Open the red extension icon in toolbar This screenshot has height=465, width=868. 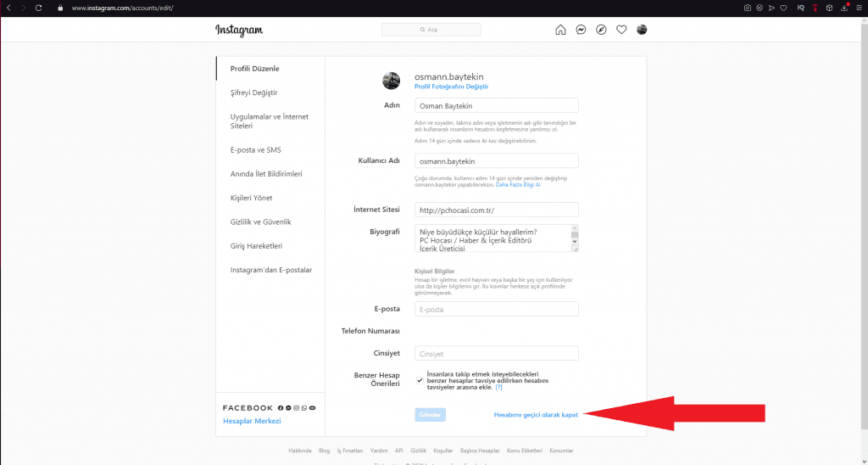click(815, 8)
